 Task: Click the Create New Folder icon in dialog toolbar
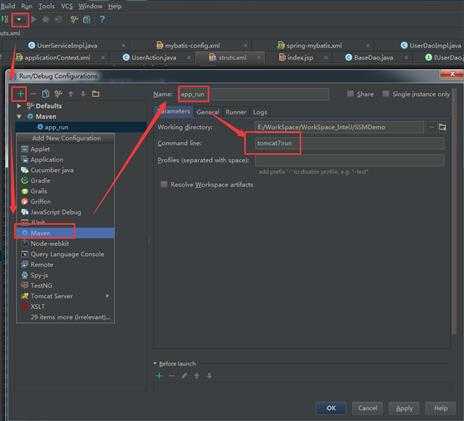[96, 94]
